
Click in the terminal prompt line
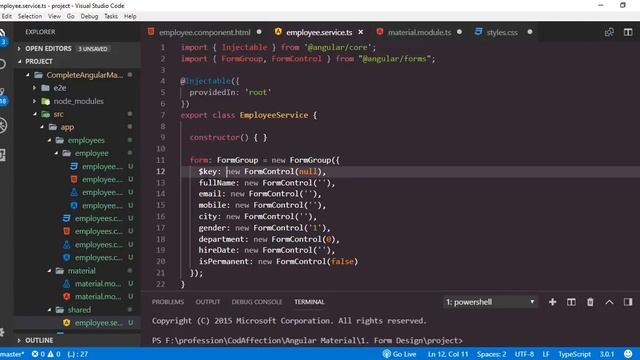click(x=307, y=340)
